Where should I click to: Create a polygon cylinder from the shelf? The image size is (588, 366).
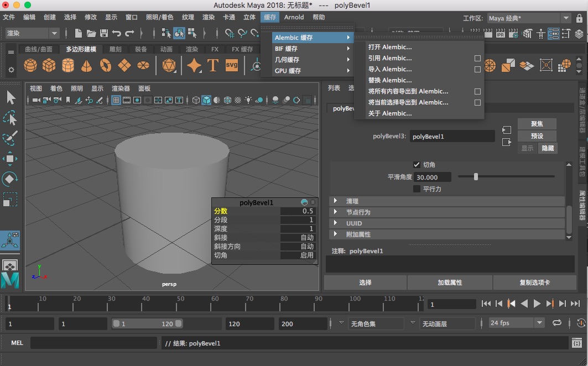point(67,65)
